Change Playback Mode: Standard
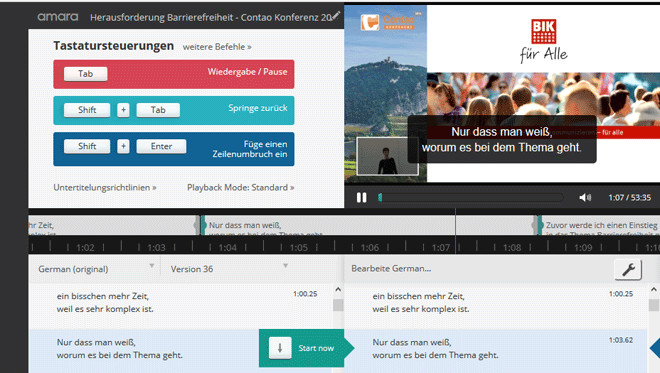Viewport: 660px width, 373px height. (240, 187)
